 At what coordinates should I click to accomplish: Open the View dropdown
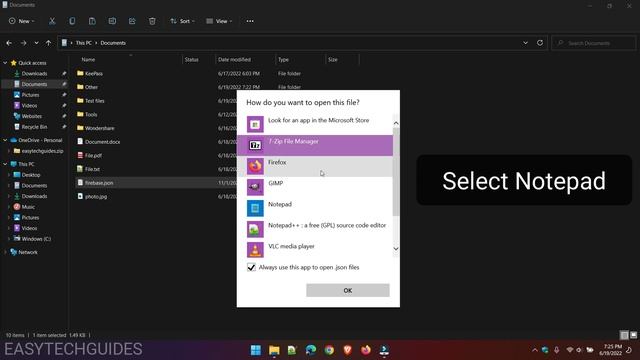point(219,21)
